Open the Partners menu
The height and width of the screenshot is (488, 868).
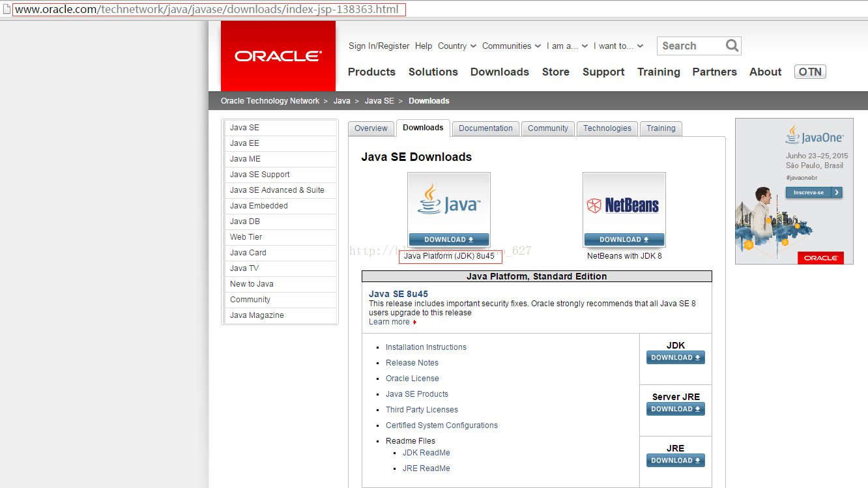tap(714, 72)
